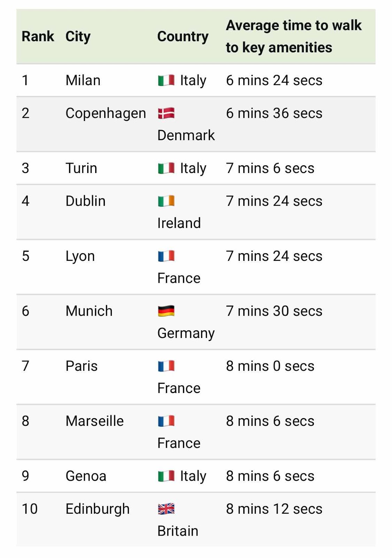The width and height of the screenshot is (392, 558).
Task: Click the France flag in Lyon row
Action: [166, 256]
